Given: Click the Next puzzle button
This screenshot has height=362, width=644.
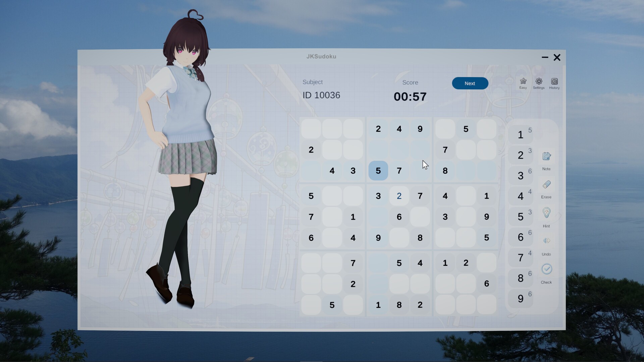Looking at the screenshot, I should click(470, 83).
